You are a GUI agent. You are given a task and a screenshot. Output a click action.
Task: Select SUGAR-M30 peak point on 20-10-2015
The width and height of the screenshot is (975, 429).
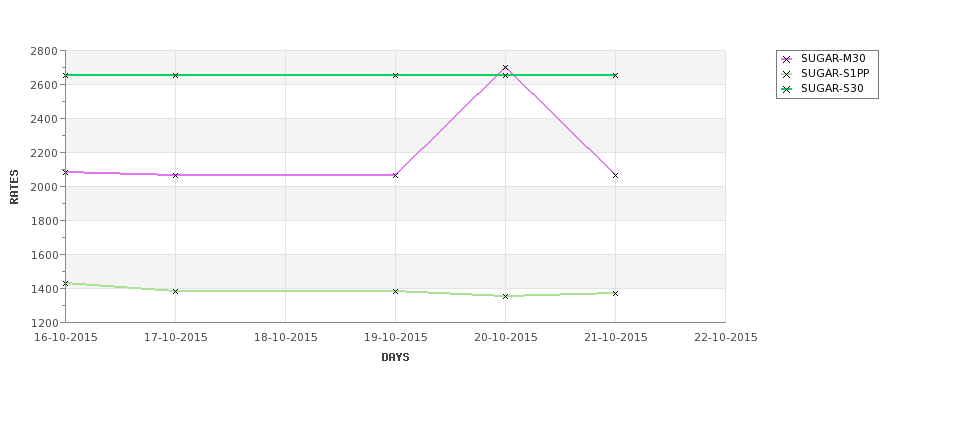tap(505, 68)
